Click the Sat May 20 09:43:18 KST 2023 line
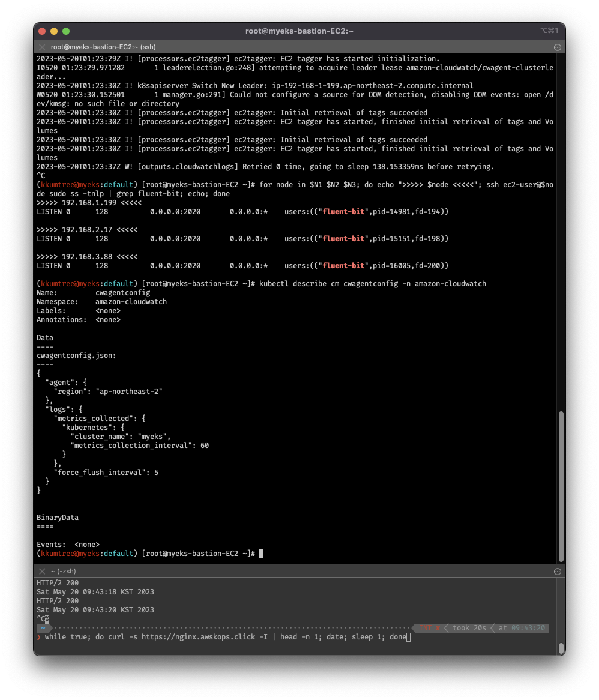 coord(95,592)
